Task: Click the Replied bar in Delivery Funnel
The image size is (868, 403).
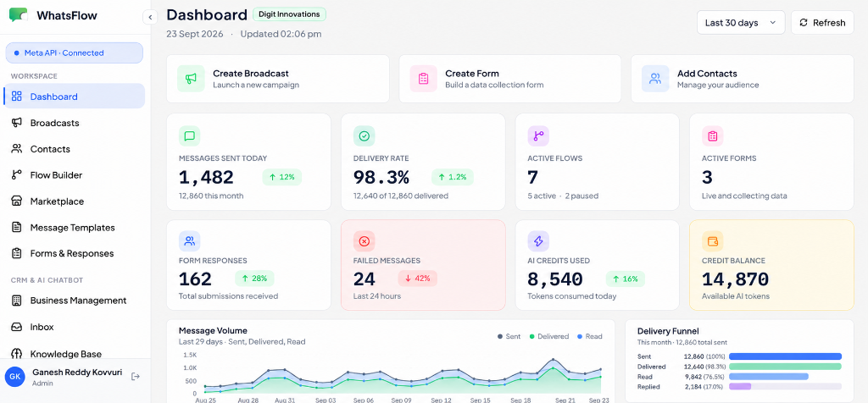Action: coord(739,386)
